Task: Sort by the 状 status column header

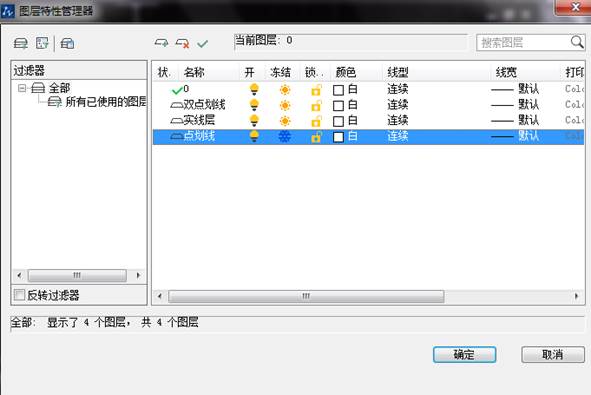Action: point(164,72)
